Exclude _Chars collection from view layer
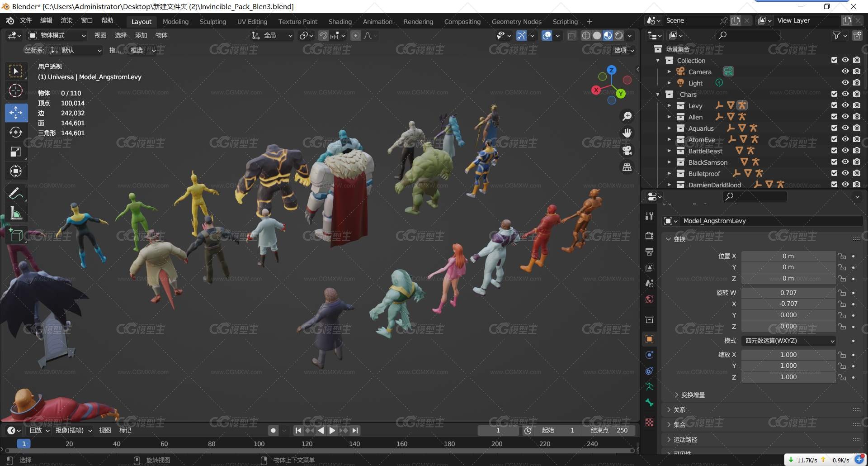 [x=834, y=94]
